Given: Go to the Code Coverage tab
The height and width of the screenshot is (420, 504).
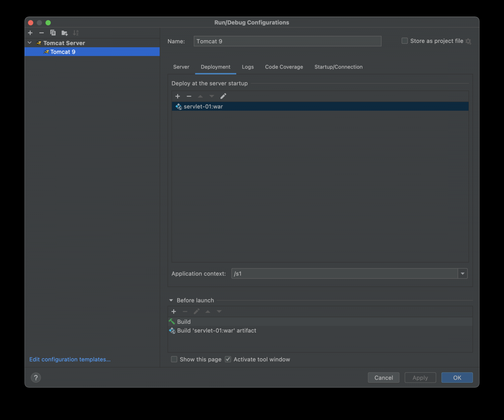Looking at the screenshot, I should [x=284, y=67].
